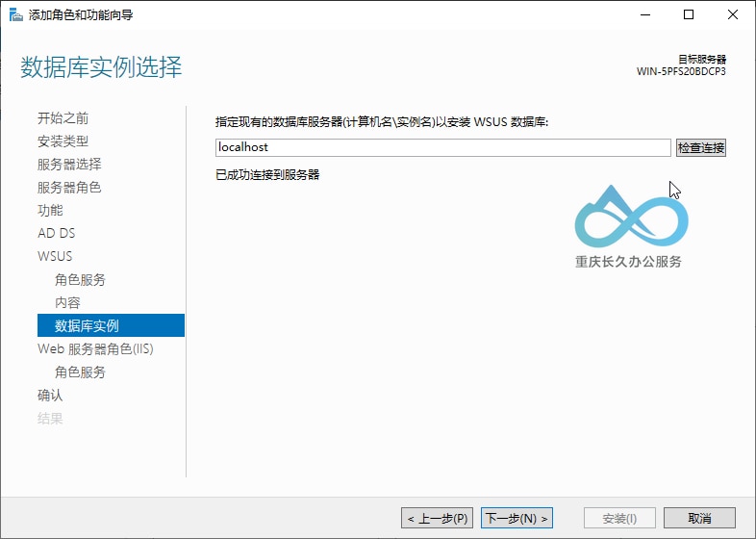
Task: Click the 数据库实例选择 page heading
Action: pos(101,67)
